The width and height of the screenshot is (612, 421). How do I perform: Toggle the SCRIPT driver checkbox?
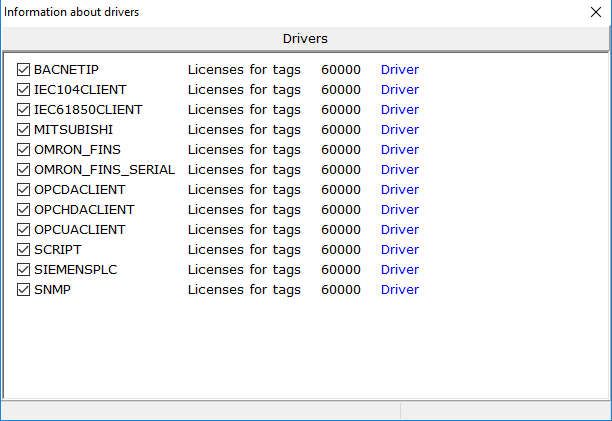[x=23, y=250]
